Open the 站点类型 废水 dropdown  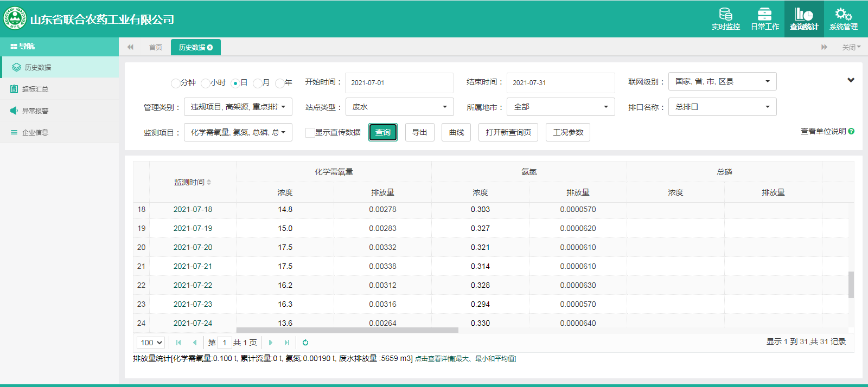[400, 107]
